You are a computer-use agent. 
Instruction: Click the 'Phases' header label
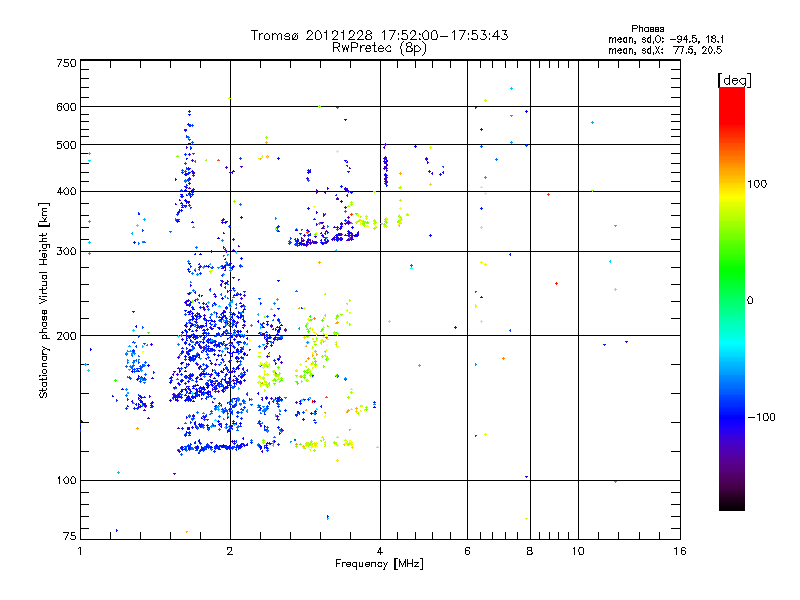tap(647, 29)
